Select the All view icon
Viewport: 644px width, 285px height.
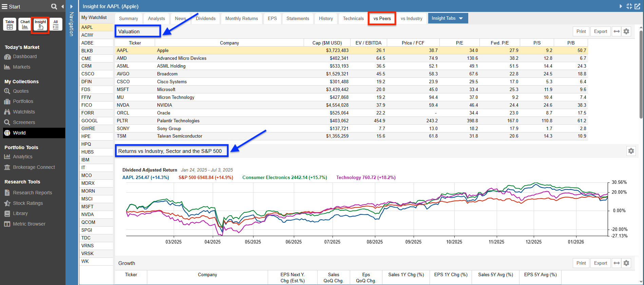coord(56,24)
